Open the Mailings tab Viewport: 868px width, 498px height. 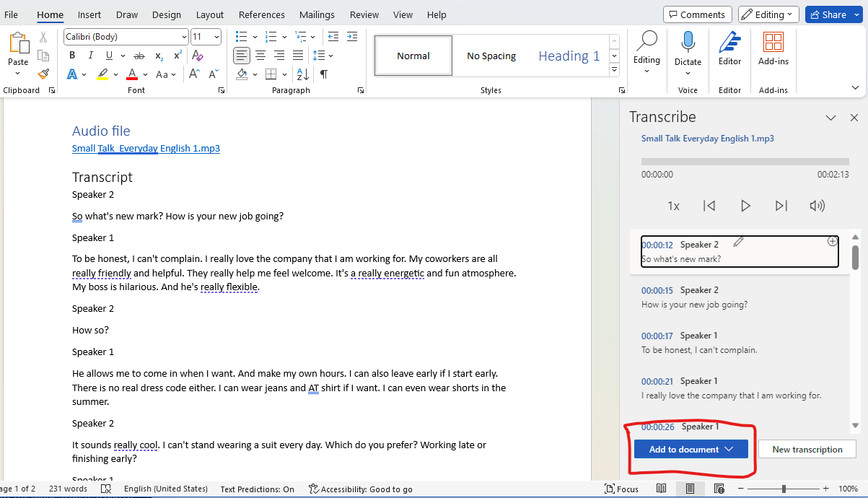click(317, 14)
